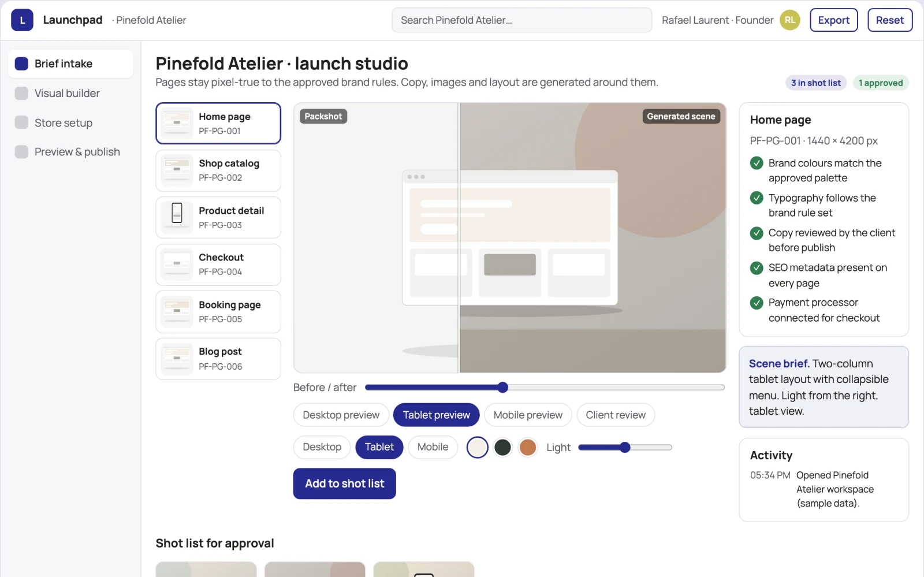924x577 pixels.
Task: Click the '3 in shot list' badge
Action: click(x=815, y=83)
